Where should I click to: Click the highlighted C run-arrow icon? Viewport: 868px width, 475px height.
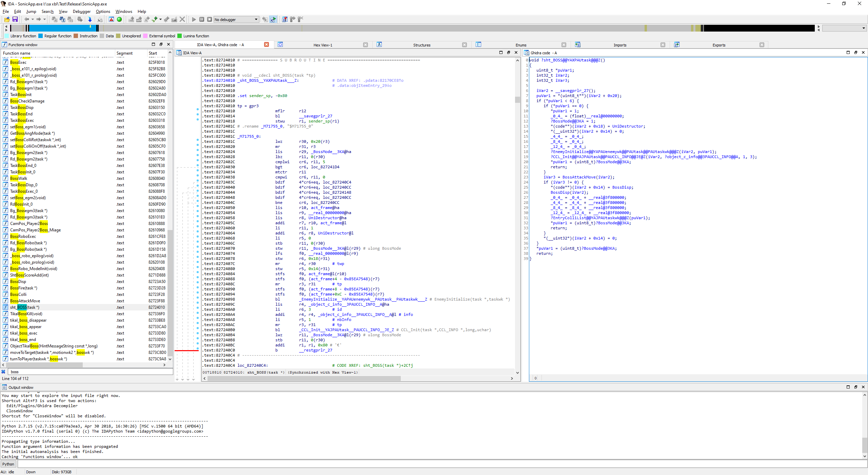pos(273,19)
